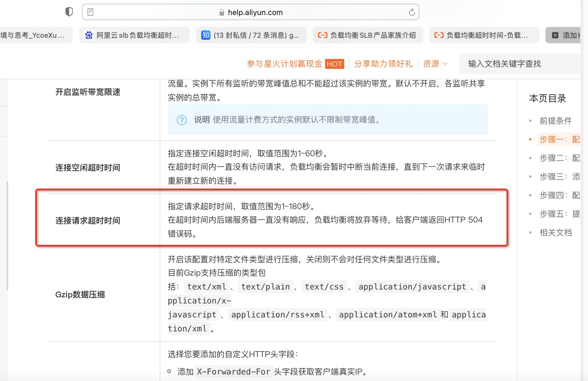Click the Reader view page icon

(90, 12)
